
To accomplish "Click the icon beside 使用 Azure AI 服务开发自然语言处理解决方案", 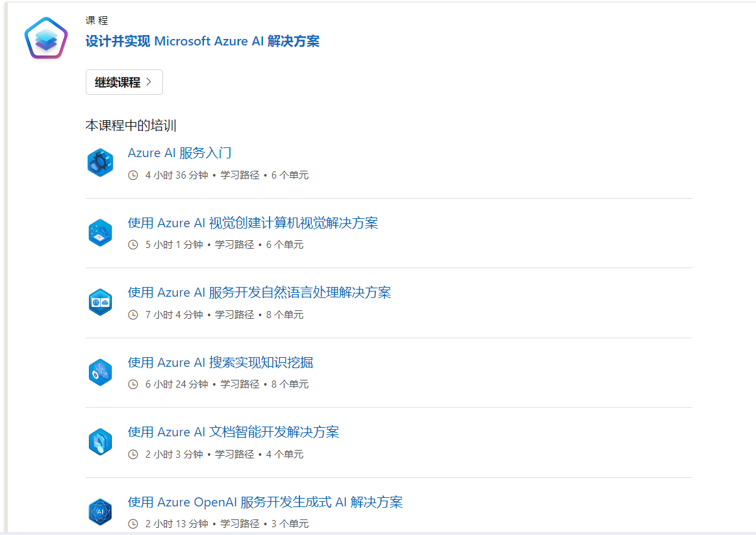I will (100, 302).
